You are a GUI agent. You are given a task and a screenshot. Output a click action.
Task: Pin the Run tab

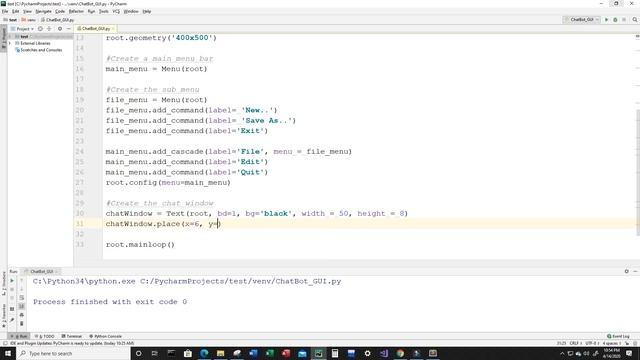point(12,320)
